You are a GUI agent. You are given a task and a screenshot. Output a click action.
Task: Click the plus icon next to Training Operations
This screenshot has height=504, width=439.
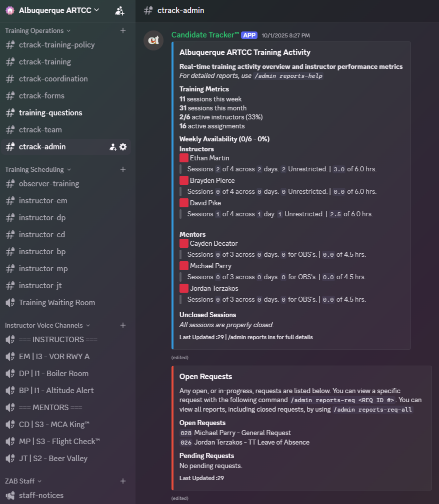(x=123, y=30)
